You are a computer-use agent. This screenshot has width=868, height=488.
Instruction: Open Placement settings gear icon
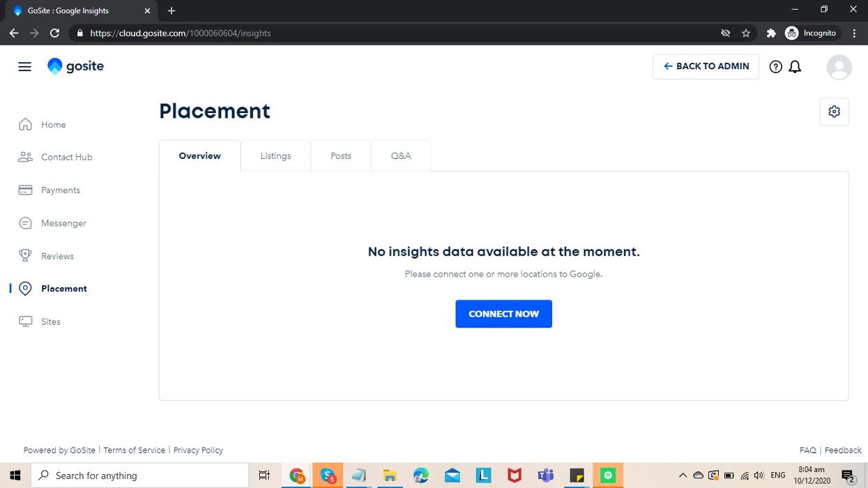(x=834, y=112)
